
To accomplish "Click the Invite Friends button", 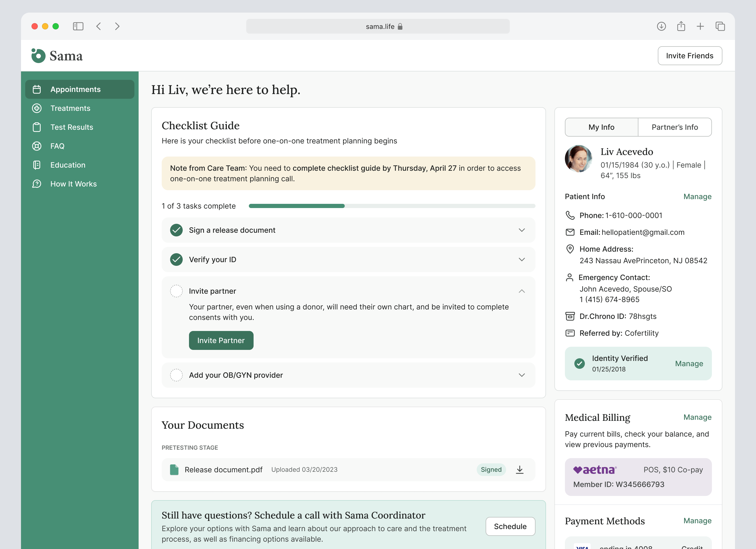I will (690, 56).
